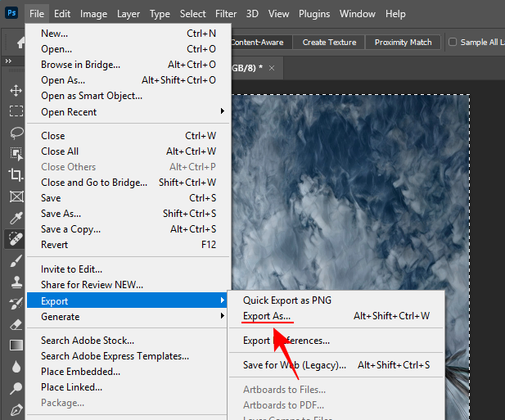The width and height of the screenshot is (505, 420).
Task: Select the Object Selection tool
Action: pyautogui.click(x=16, y=154)
